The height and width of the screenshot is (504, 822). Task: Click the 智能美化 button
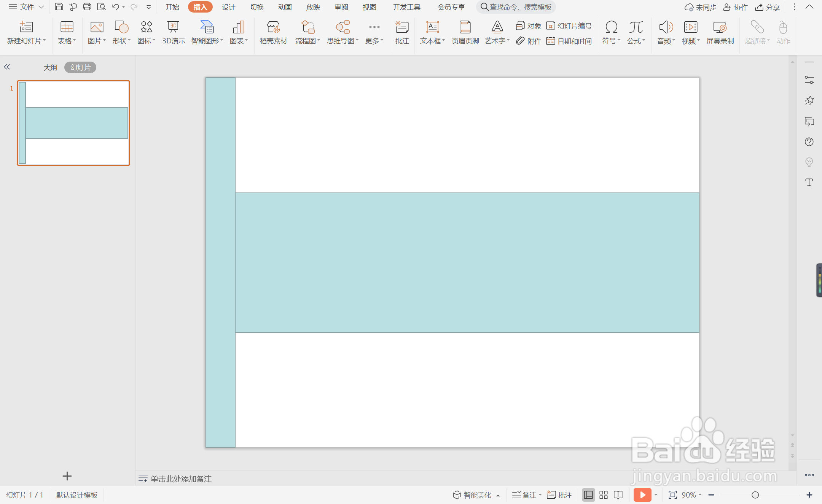click(473, 495)
